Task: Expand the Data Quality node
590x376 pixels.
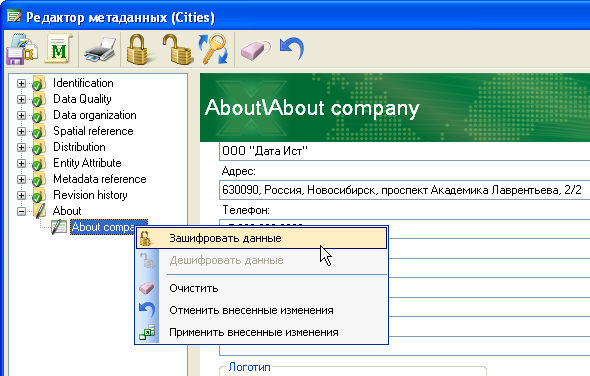Action: tap(21, 99)
